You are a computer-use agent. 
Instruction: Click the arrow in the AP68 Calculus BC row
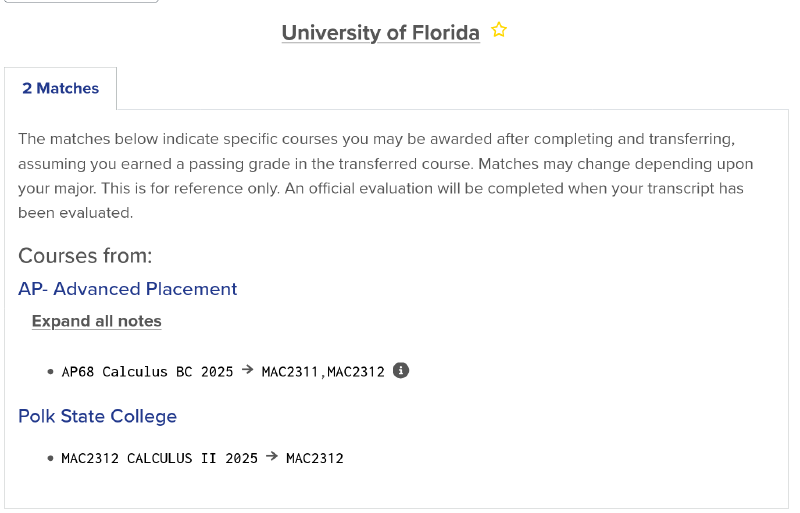pyautogui.click(x=247, y=370)
